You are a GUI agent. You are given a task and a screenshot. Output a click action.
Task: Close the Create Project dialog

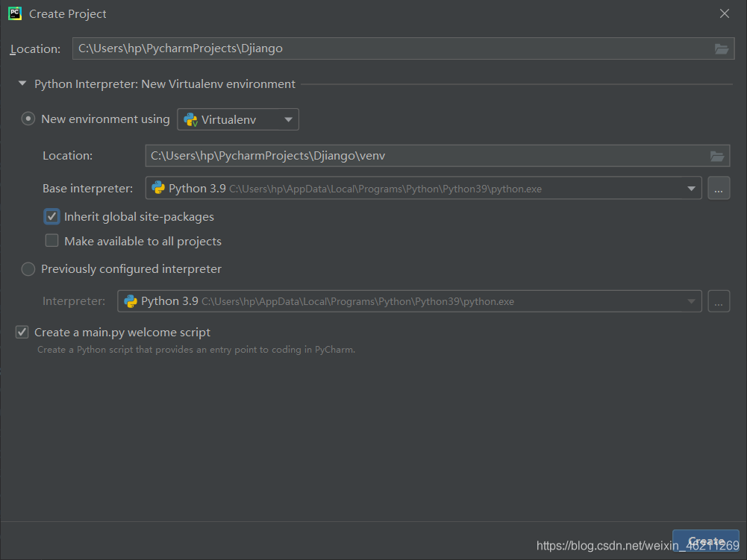724,14
